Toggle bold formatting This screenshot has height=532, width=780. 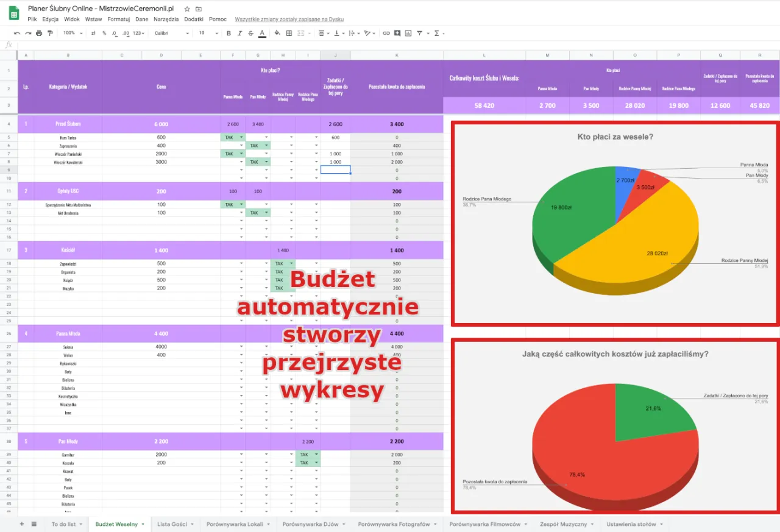pos(229,33)
